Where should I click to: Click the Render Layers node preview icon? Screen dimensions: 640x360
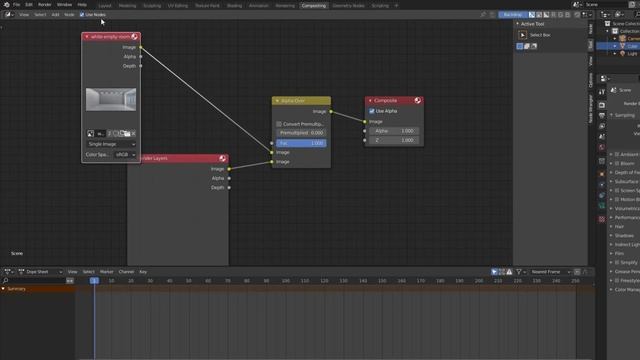[222, 158]
